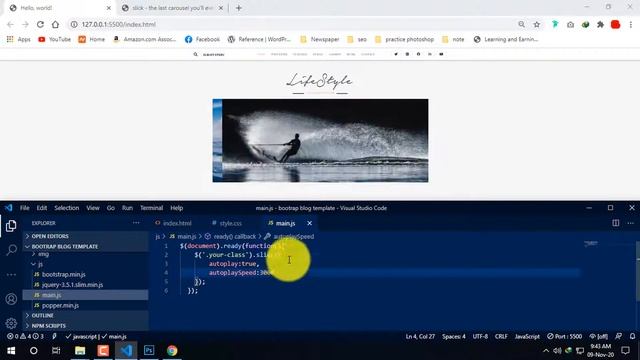Bookmark this page with the star icon
Screen dimensions: 640x360
point(536,24)
